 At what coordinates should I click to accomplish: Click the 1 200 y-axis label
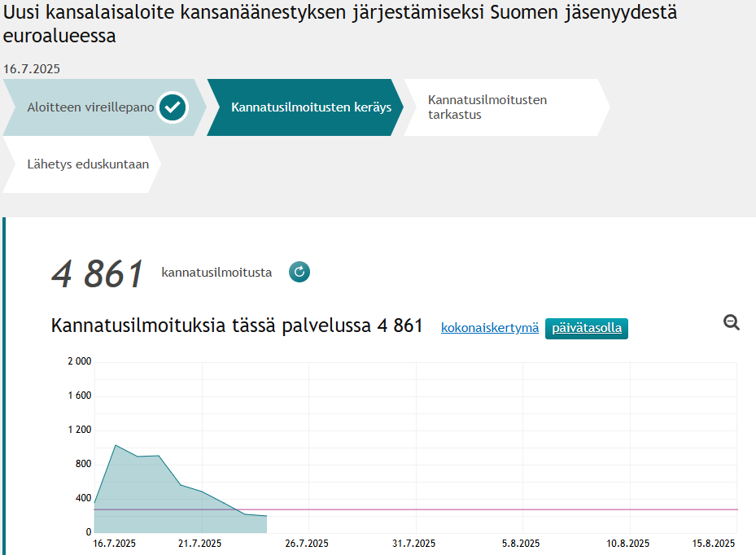[x=80, y=430]
